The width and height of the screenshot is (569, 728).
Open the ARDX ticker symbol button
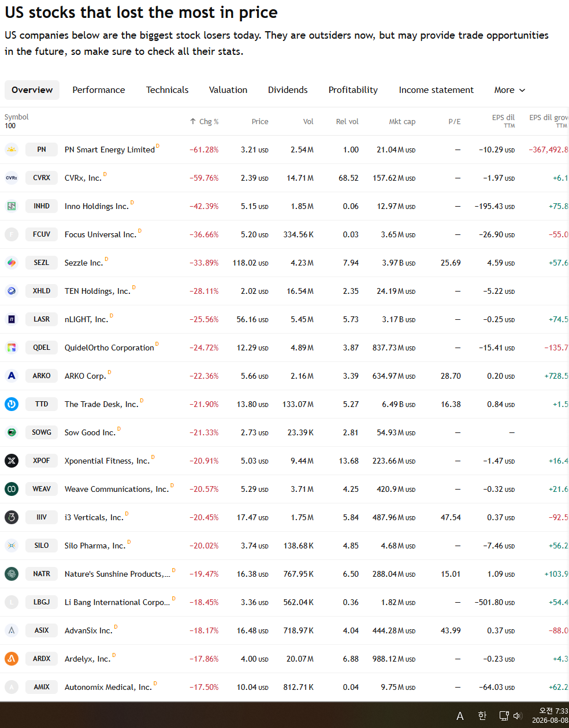[x=42, y=659]
